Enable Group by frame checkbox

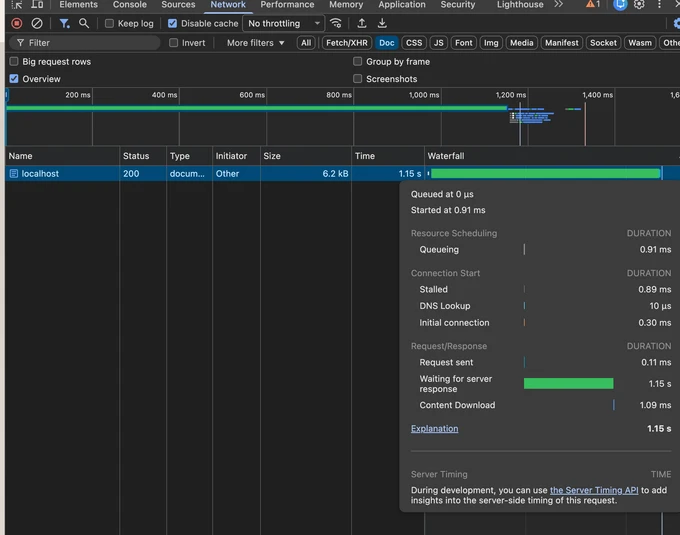357,62
